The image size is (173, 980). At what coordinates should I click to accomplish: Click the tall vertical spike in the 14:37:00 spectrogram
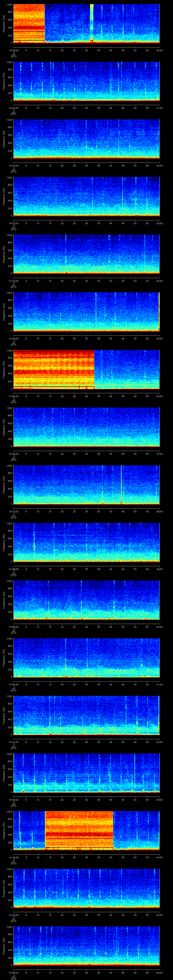(x=121, y=485)
